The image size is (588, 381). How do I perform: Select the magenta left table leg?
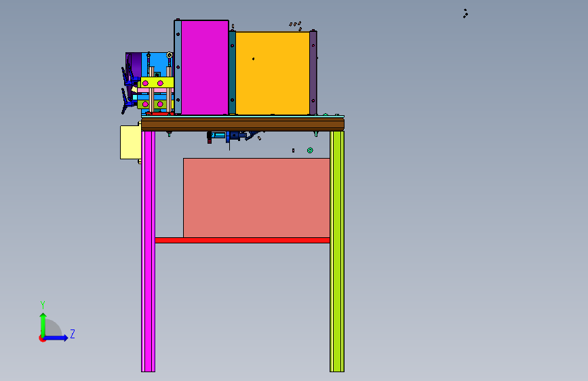(x=148, y=252)
